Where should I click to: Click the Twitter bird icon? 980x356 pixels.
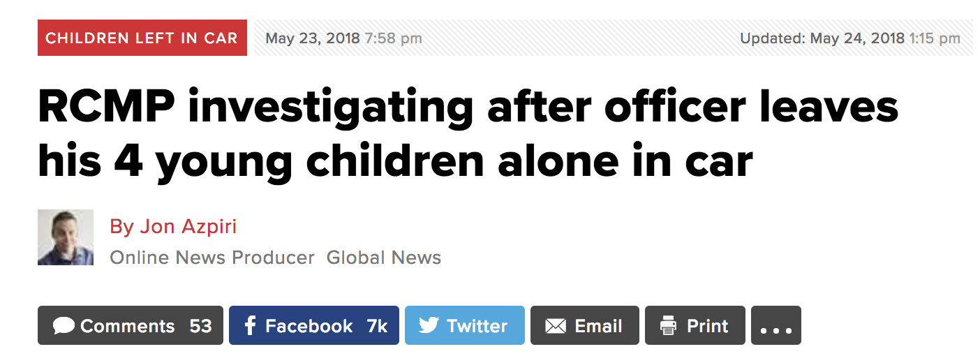tap(429, 325)
